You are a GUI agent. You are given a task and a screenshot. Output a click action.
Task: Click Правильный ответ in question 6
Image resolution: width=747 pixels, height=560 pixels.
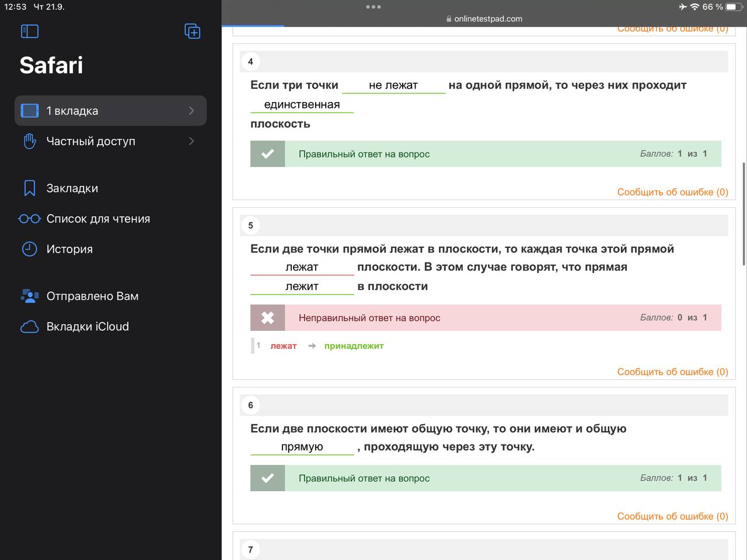(x=364, y=478)
